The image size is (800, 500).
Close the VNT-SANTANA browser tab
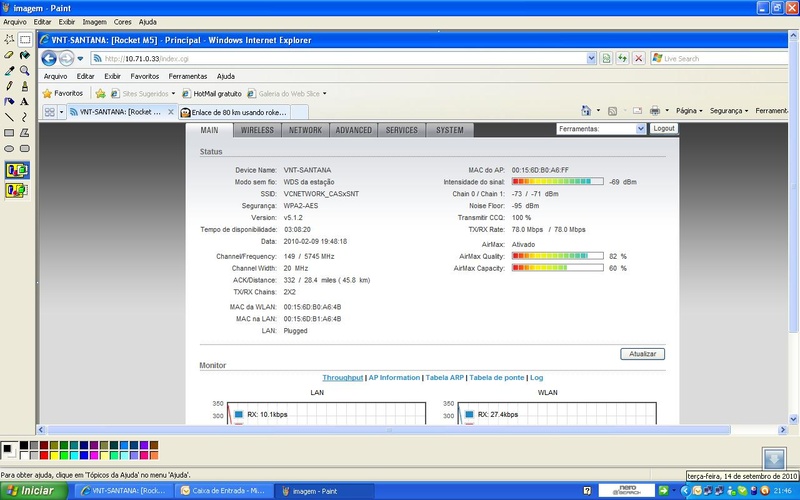[x=171, y=112]
